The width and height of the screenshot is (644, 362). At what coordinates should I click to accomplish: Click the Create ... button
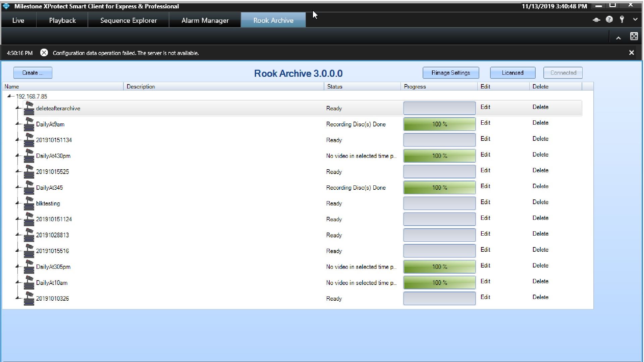[x=33, y=73]
